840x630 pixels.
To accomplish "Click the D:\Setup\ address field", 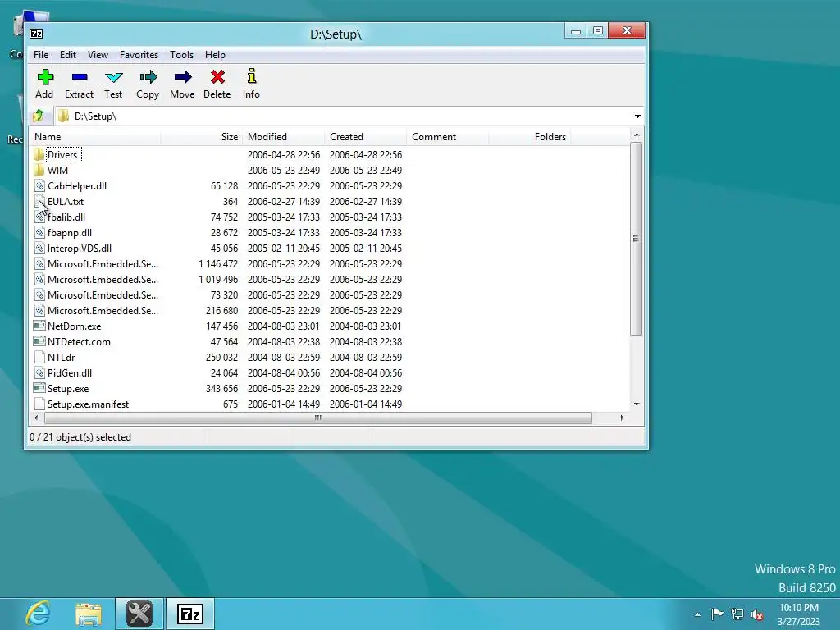I will coord(343,116).
